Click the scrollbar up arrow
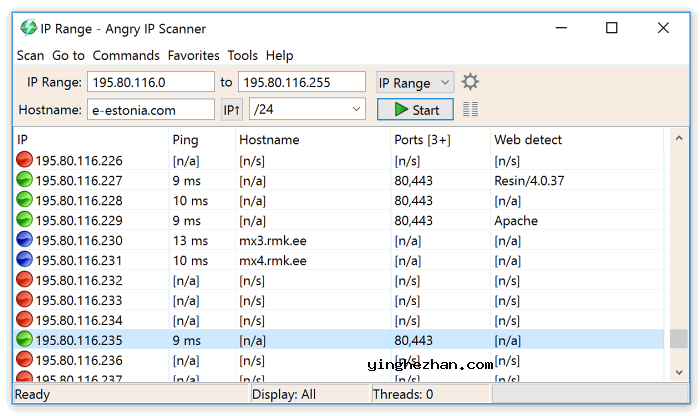The image size is (700, 416). coord(679,138)
